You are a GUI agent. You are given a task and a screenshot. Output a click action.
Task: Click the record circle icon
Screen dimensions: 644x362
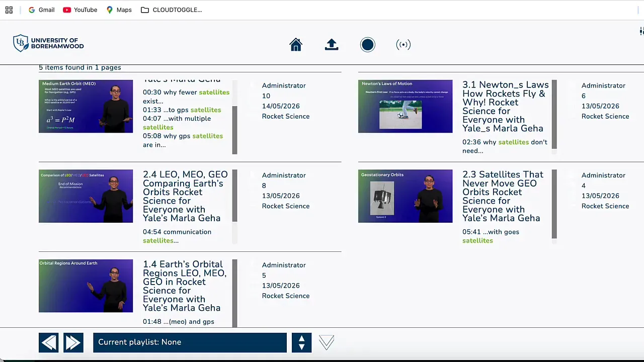368,45
